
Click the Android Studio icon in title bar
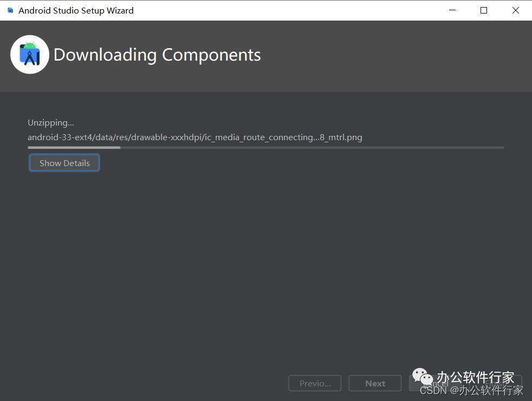pyautogui.click(x=10, y=10)
